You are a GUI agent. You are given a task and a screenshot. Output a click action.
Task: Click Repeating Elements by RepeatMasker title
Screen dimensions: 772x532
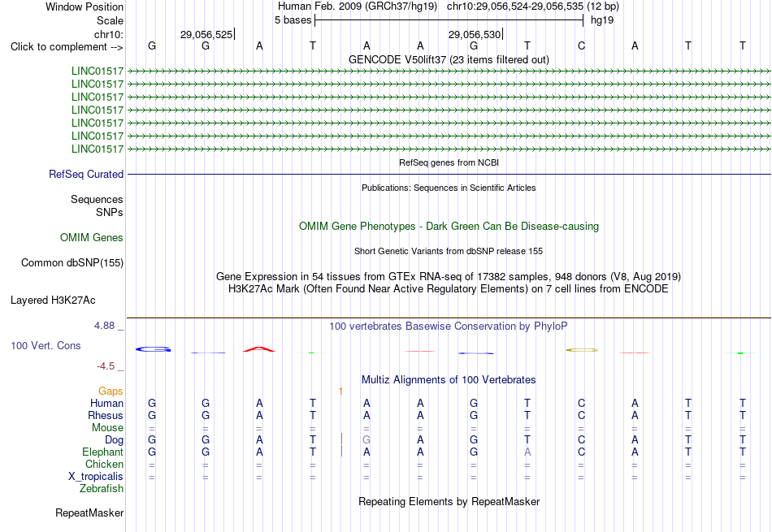449,501
